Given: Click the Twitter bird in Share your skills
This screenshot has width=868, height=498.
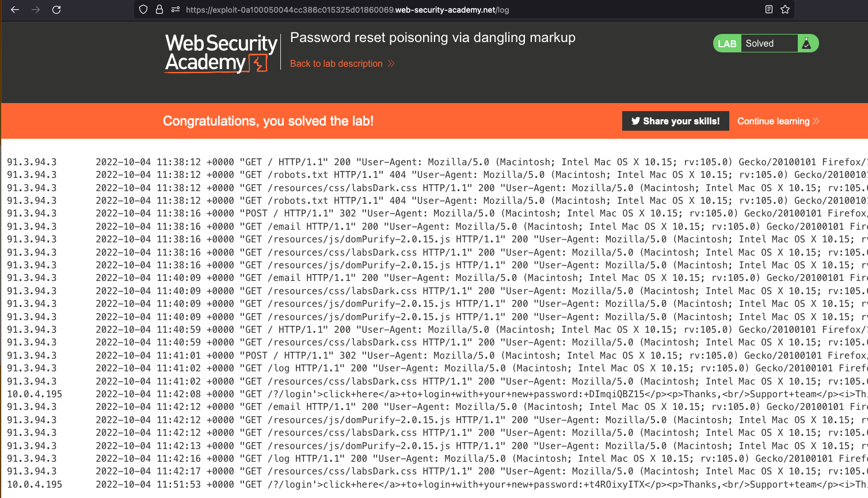Looking at the screenshot, I should [x=635, y=121].
